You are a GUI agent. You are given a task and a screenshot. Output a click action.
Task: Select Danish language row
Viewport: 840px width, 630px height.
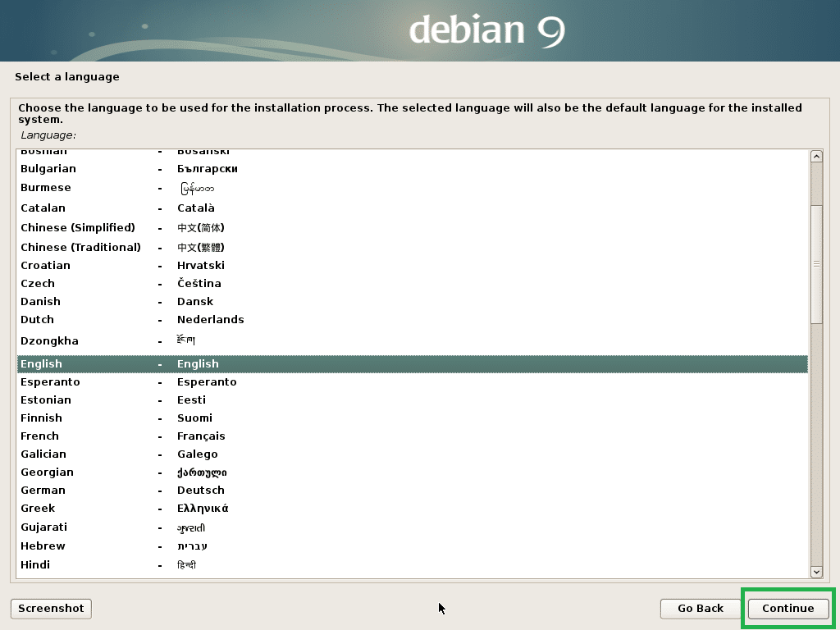point(413,302)
